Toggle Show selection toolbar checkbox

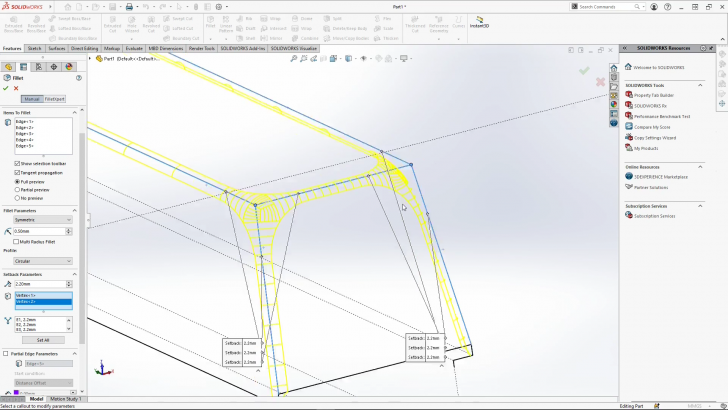click(x=17, y=163)
